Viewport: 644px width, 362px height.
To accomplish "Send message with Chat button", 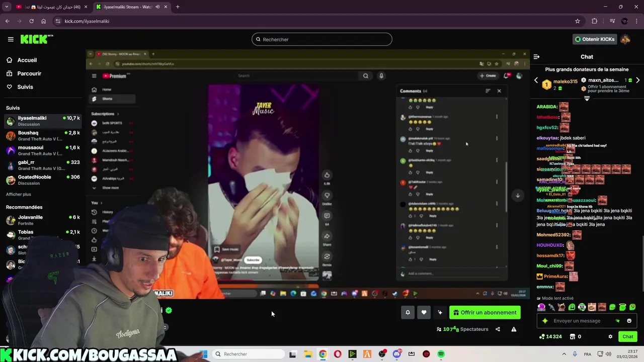I will click(628, 337).
